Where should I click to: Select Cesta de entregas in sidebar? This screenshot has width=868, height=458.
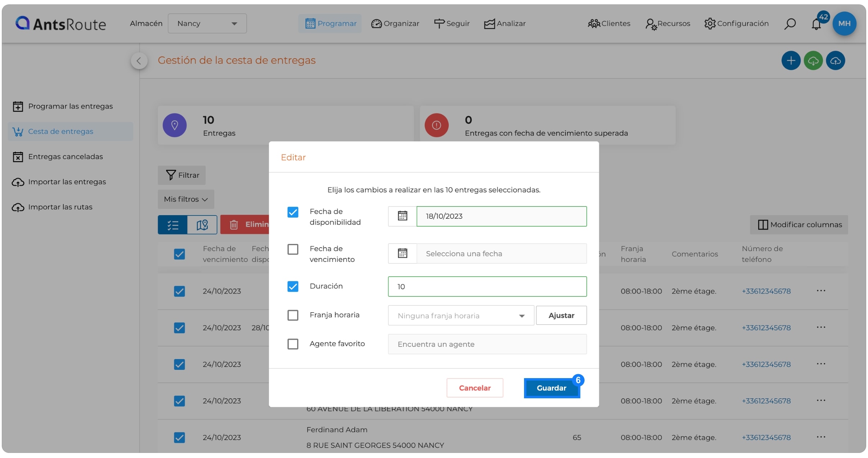click(71, 132)
